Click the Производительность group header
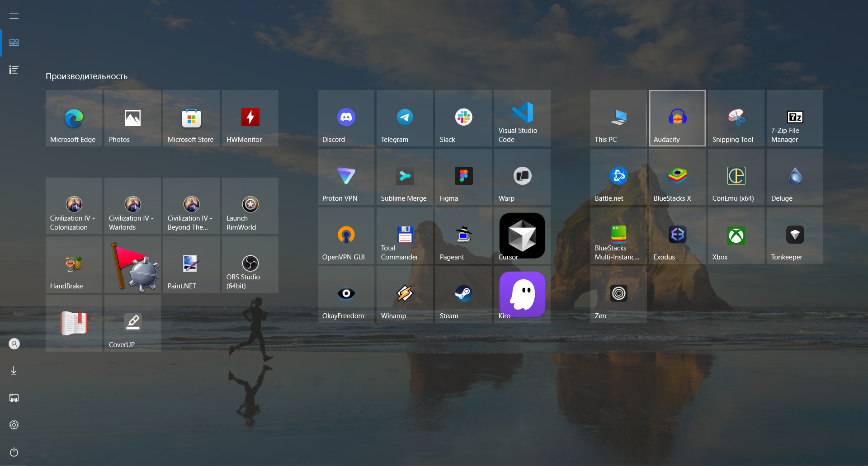 tap(86, 76)
